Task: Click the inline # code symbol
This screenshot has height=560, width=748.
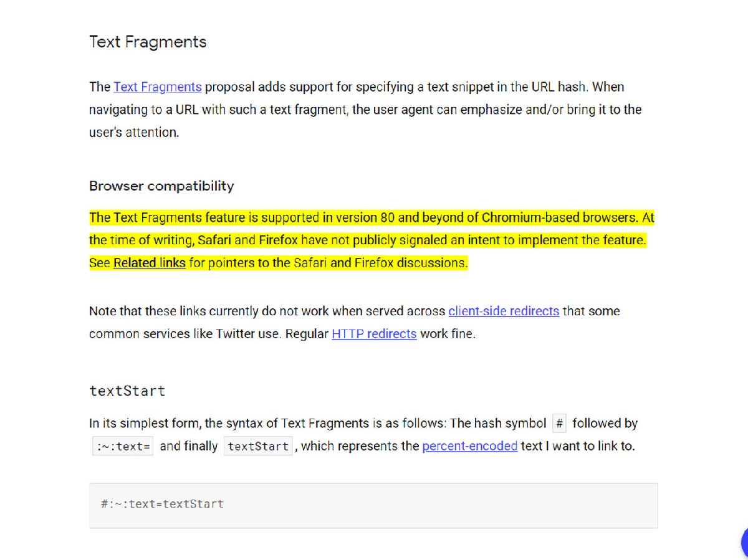Action: point(559,424)
